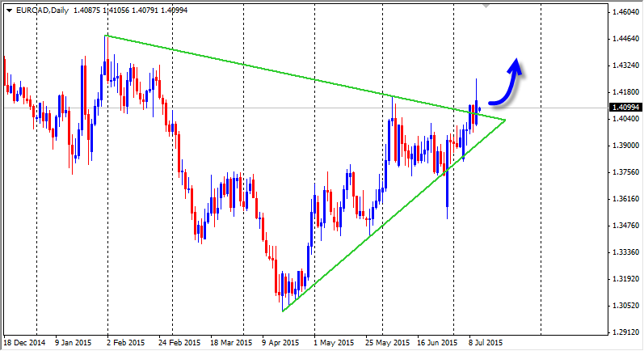Click the 1.37560 price axis label
The image size is (644, 351).
[625, 172]
